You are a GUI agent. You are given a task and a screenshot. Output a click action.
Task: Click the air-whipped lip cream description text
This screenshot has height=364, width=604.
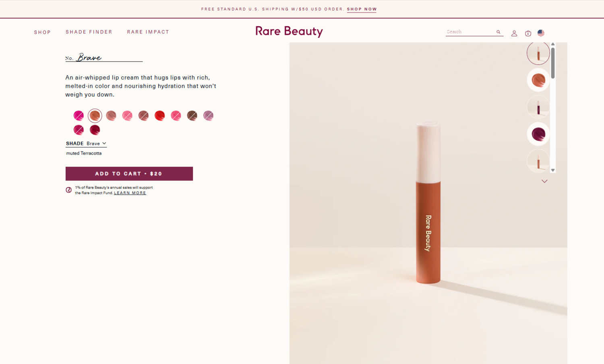(141, 86)
